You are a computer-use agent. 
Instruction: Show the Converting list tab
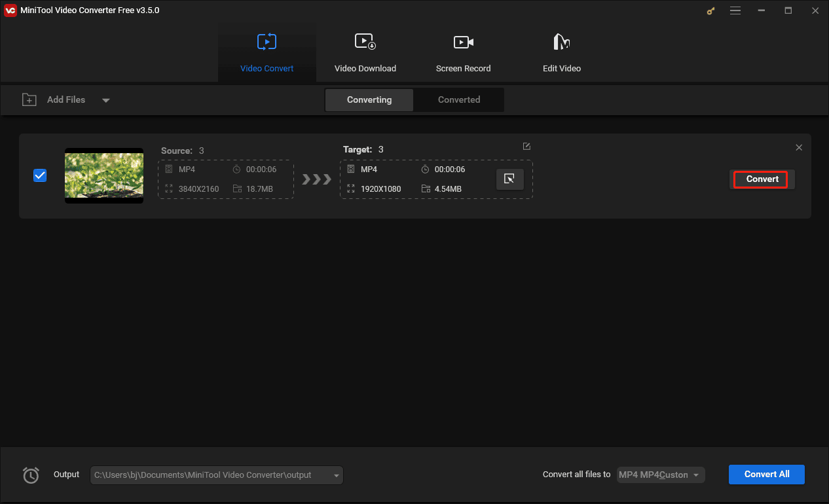[369, 100]
